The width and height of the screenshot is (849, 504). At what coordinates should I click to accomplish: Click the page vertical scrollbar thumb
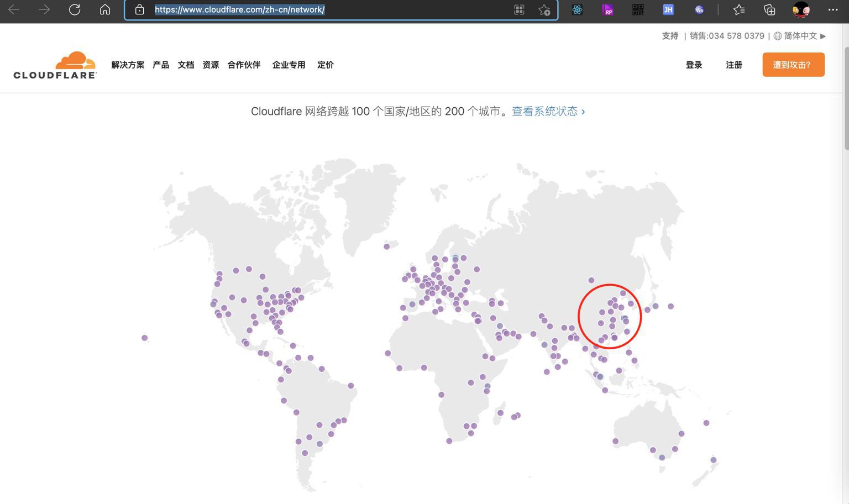tap(846, 98)
